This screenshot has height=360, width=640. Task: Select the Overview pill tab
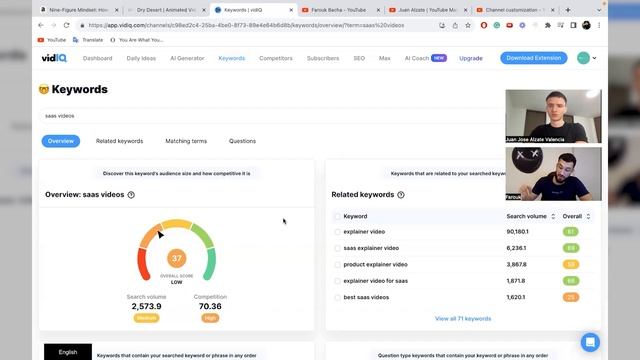(x=61, y=141)
